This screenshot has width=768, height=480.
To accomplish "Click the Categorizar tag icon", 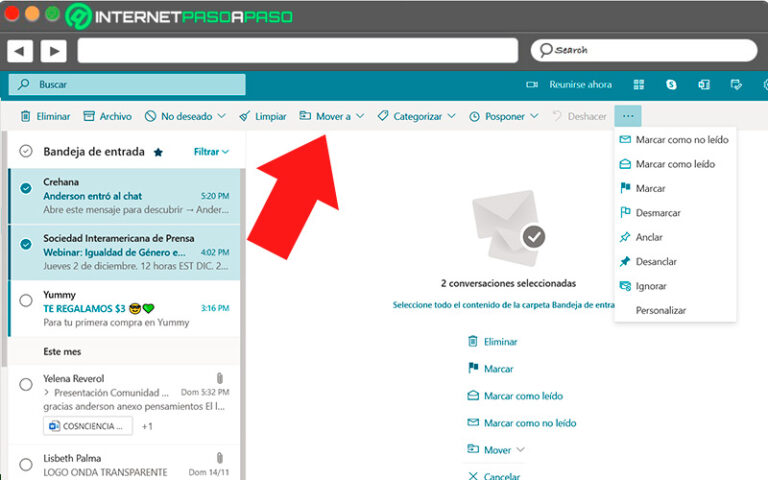I will click(x=383, y=116).
